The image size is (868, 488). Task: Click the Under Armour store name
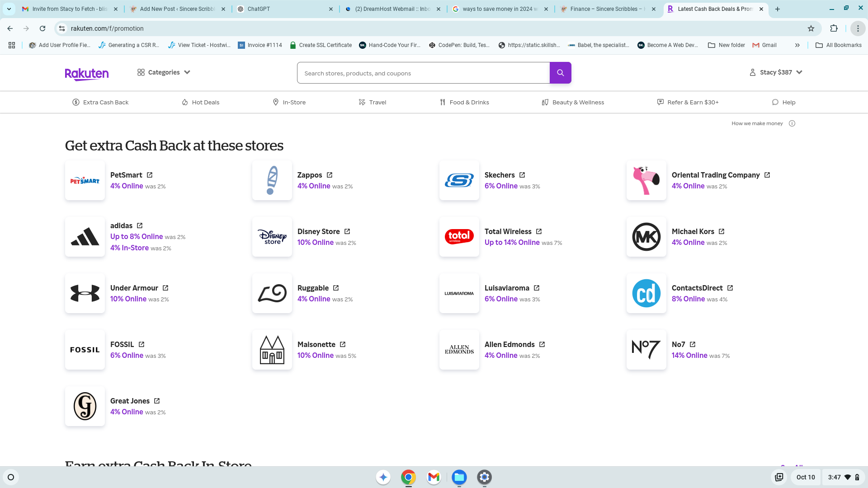point(134,288)
